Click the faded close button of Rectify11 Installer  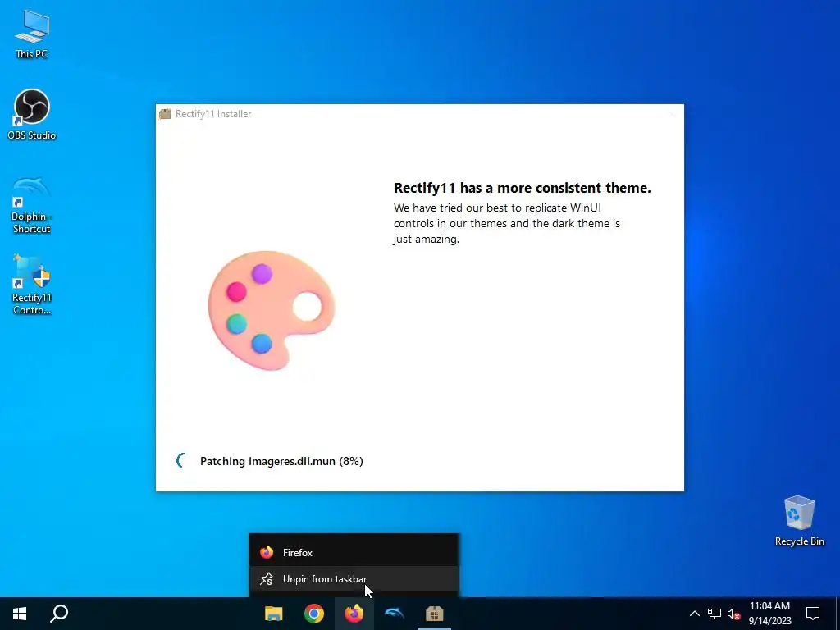click(x=672, y=113)
